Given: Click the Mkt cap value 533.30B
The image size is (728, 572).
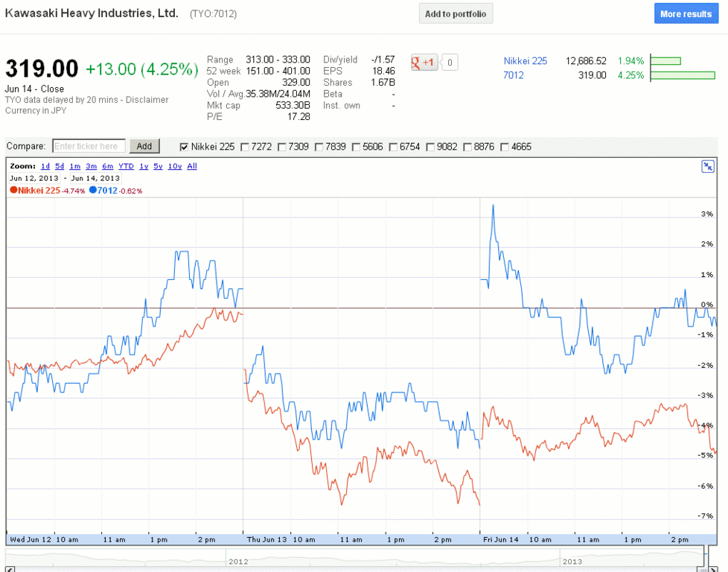Looking at the screenshot, I should [x=293, y=106].
